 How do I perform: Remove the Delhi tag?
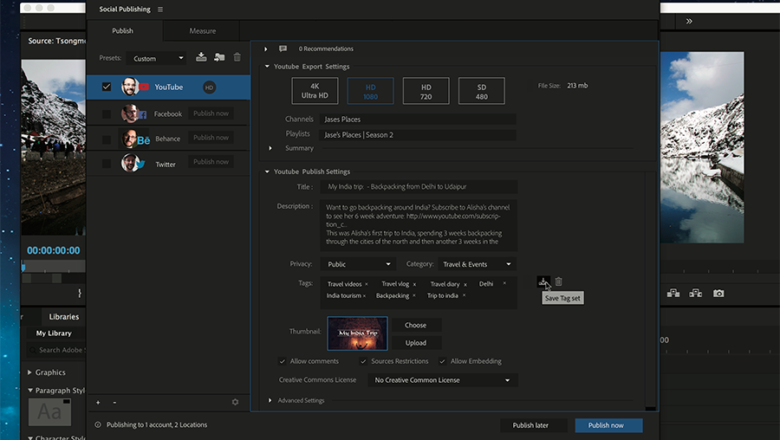click(x=504, y=283)
